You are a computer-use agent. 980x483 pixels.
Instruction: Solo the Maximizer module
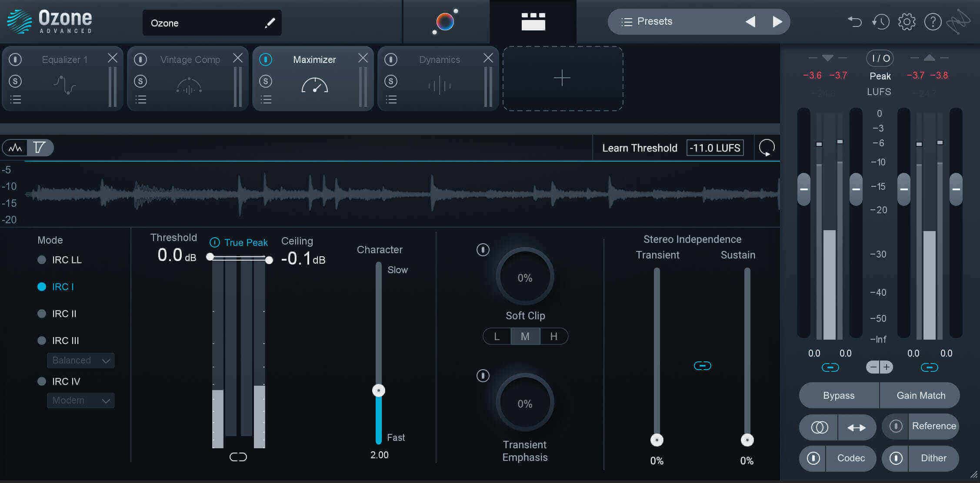266,81
